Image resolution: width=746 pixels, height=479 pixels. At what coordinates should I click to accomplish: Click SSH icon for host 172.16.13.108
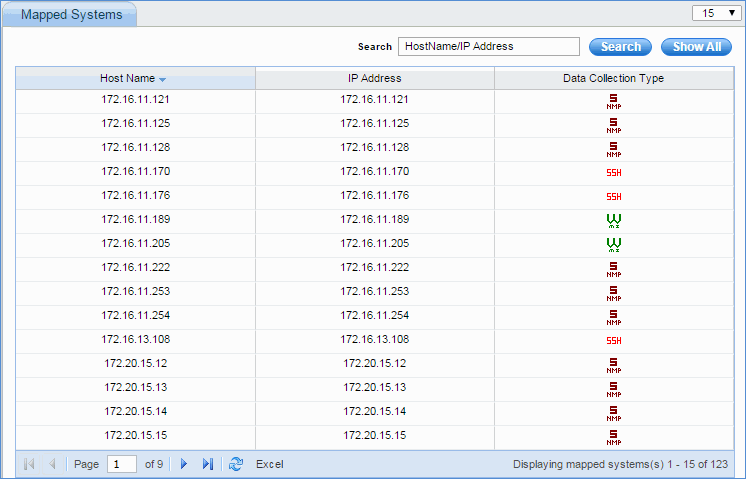click(x=613, y=341)
